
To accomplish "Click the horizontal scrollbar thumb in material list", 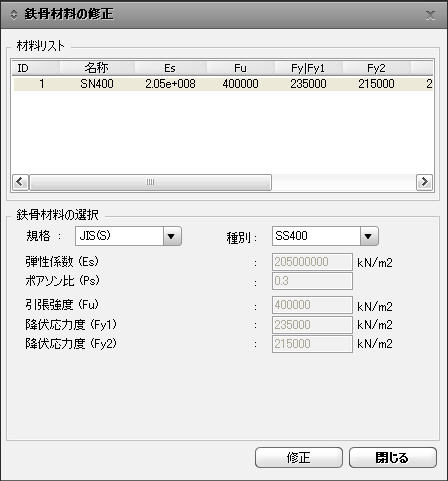I will [x=150, y=182].
